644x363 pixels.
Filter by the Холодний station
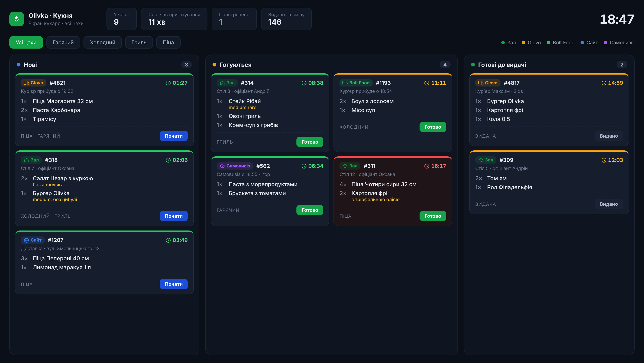(x=102, y=42)
